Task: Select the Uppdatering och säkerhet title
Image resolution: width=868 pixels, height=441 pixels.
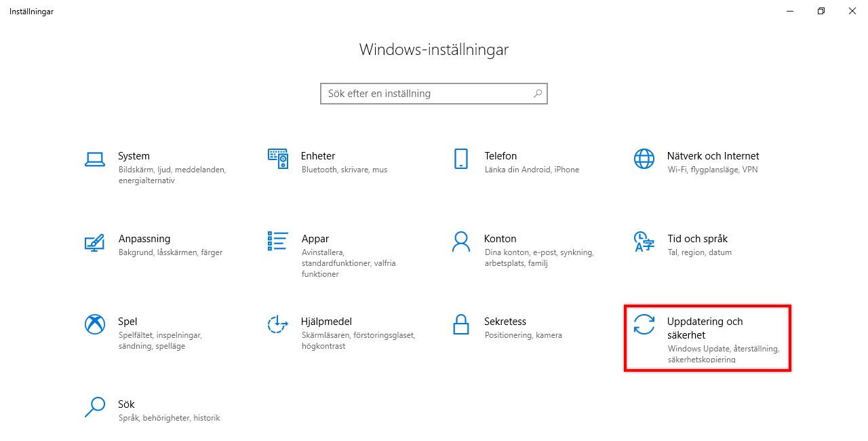Action: point(705,328)
